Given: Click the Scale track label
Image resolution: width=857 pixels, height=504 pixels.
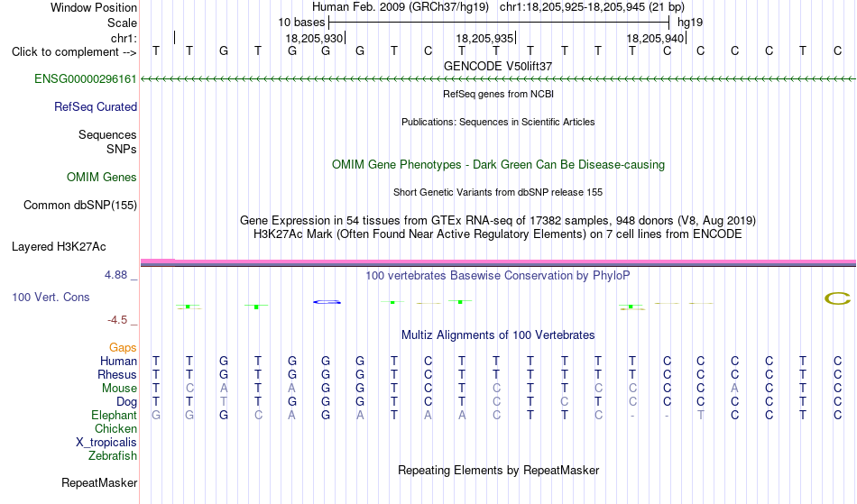Looking at the screenshot, I should click(123, 23).
